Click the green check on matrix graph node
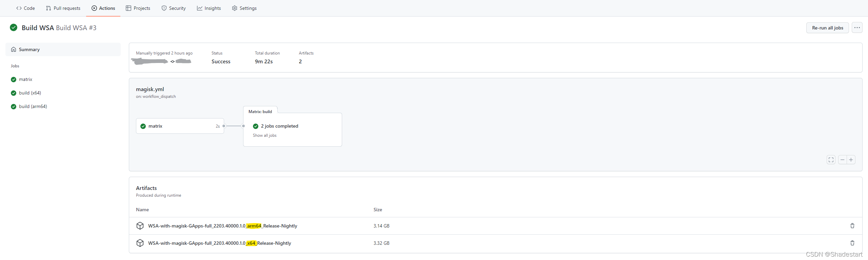 click(143, 126)
